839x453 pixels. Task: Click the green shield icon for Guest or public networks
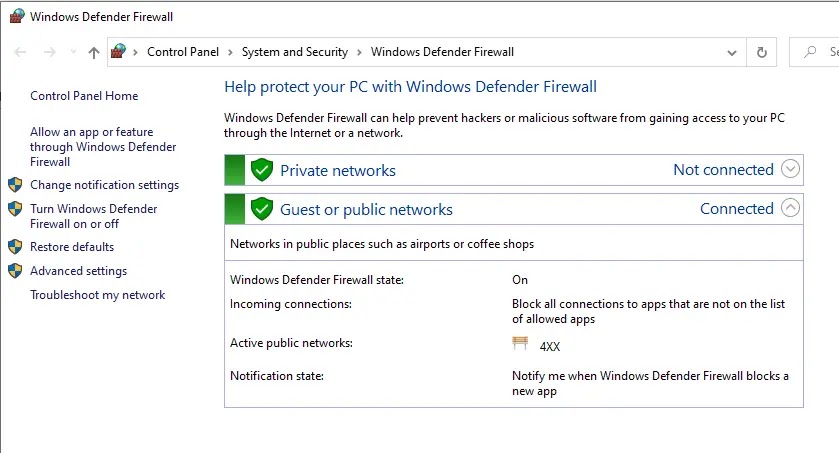click(x=262, y=209)
